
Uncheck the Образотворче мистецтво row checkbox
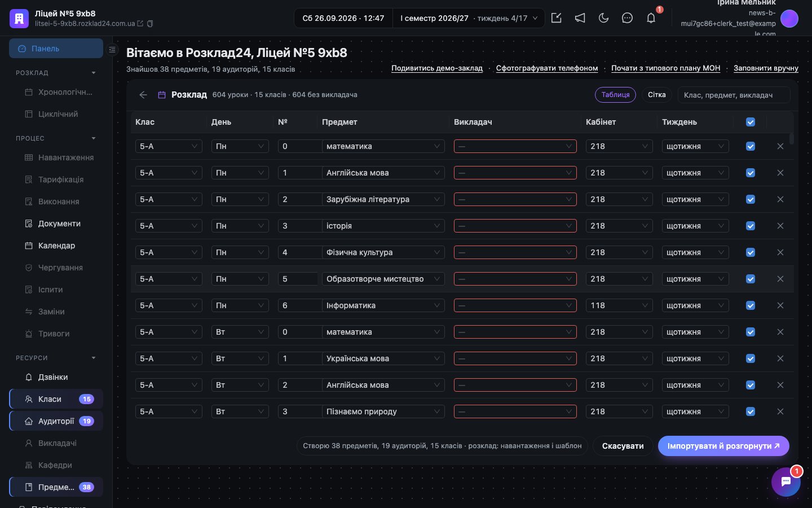tap(751, 279)
